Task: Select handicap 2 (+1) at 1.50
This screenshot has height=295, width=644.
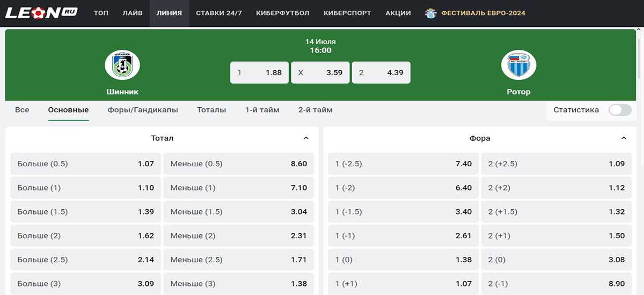Action: coord(557,236)
